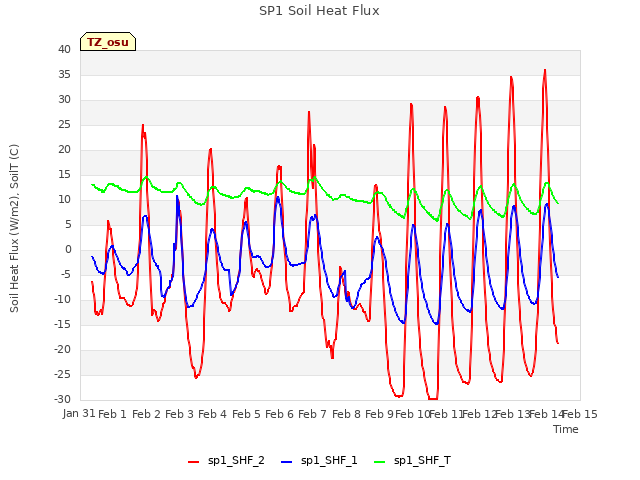
Task: Click the SP1 Soil Heat Flux chart title
Action: tap(319, 11)
